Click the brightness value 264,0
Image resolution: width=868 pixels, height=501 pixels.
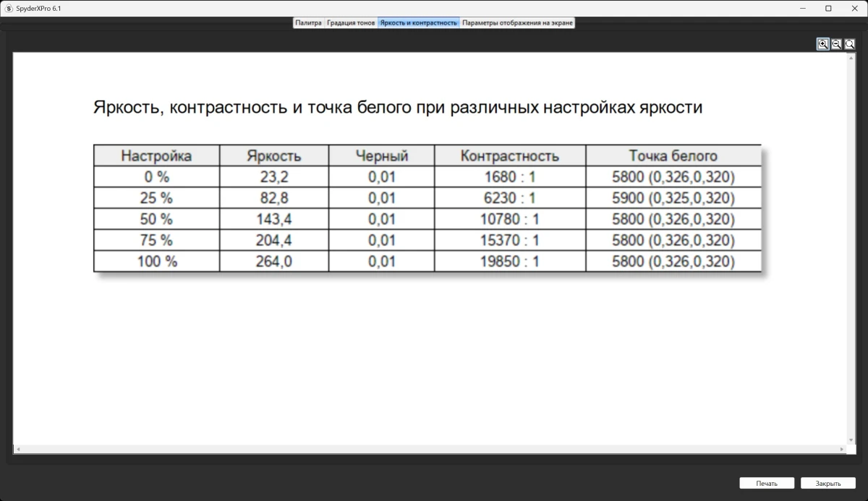(x=273, y=261)
